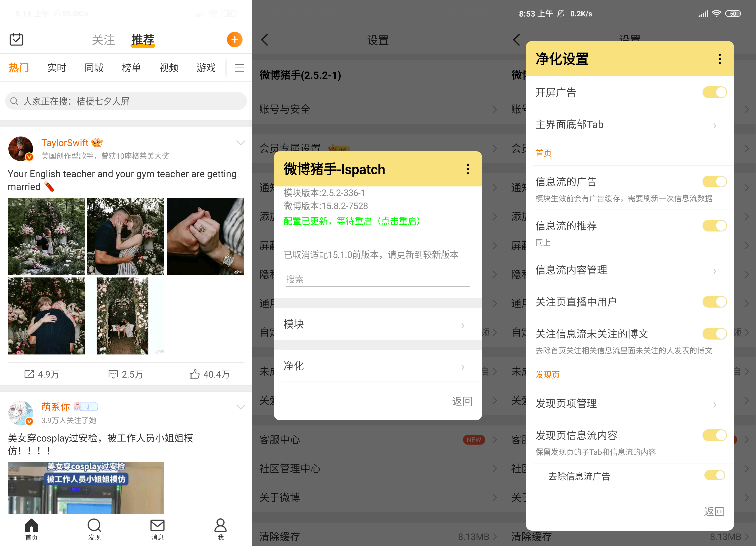Open the 净化 entry in 微博猪手 dialog
The height and width of the screenshot is (547, 756).
click(377, 366)
